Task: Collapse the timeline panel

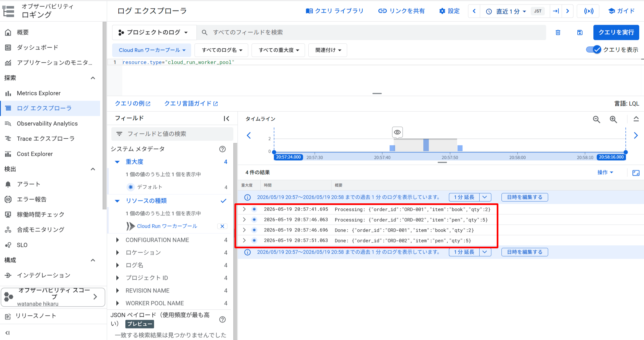Action: click(636, 119)
